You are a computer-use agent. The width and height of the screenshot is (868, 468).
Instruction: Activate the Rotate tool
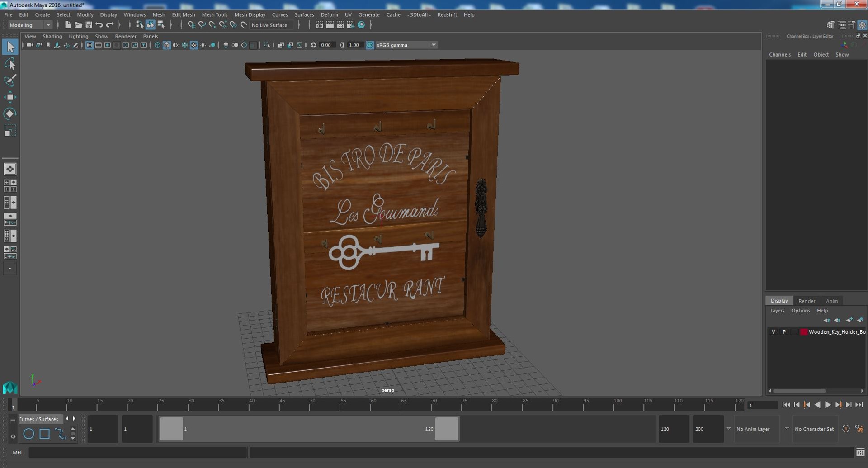(x=10, y=113)
